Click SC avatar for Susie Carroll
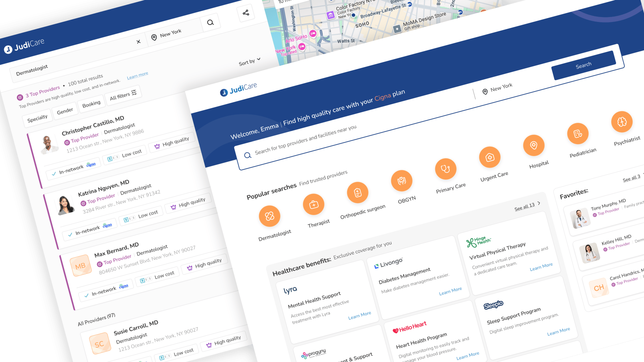 (x=99, y=343)
